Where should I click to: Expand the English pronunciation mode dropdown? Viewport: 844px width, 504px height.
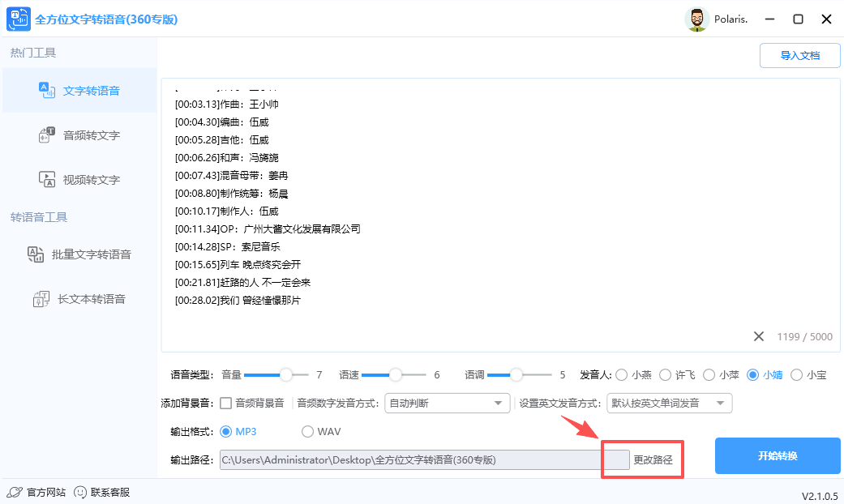click(x=669, y=403)
